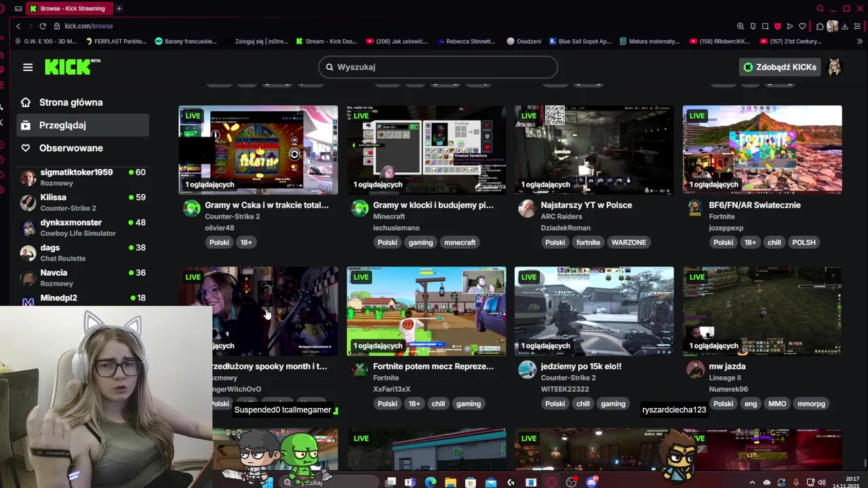The height and width of the screenshot is (488, 868).
Task: Click the browser zoom magnifier icon
Action: click(x=741, y=26)
